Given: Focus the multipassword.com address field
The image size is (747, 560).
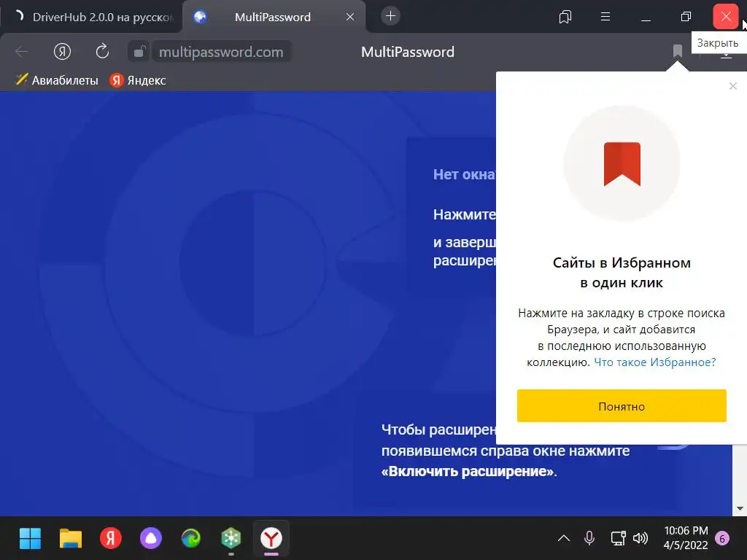Looking at the screenshot, I should click(221, 52).
